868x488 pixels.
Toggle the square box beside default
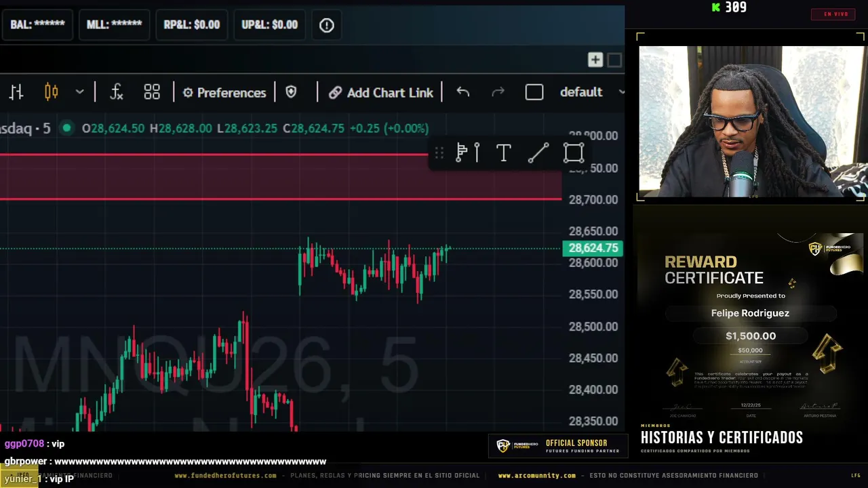534,92
